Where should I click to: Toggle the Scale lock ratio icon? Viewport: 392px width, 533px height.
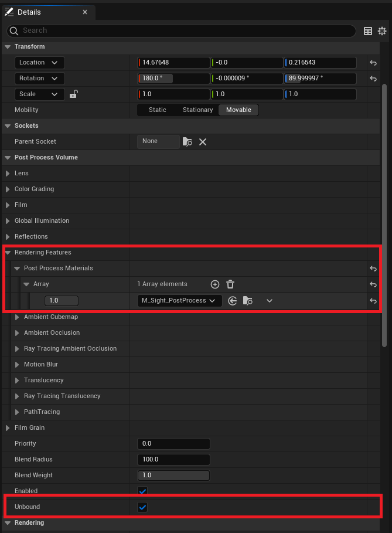click(x=73, y=94)
